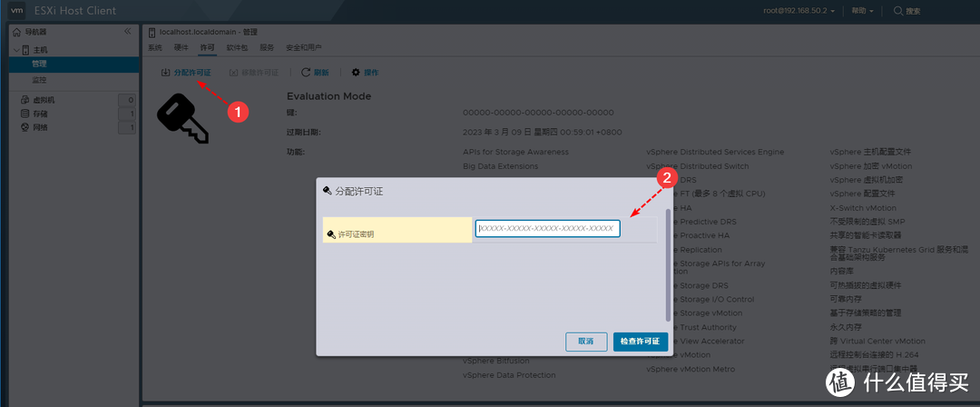Click 可热插拔的虚拟硬件 feature
Image resolution: width=980 pixels, height=407 pixels.
click(865, 285)
